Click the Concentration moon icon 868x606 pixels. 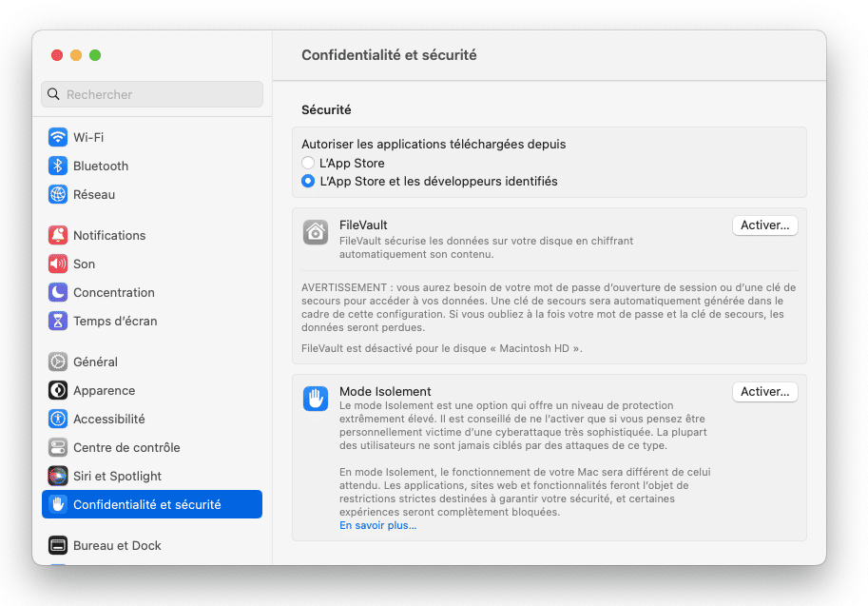point(58,292)
